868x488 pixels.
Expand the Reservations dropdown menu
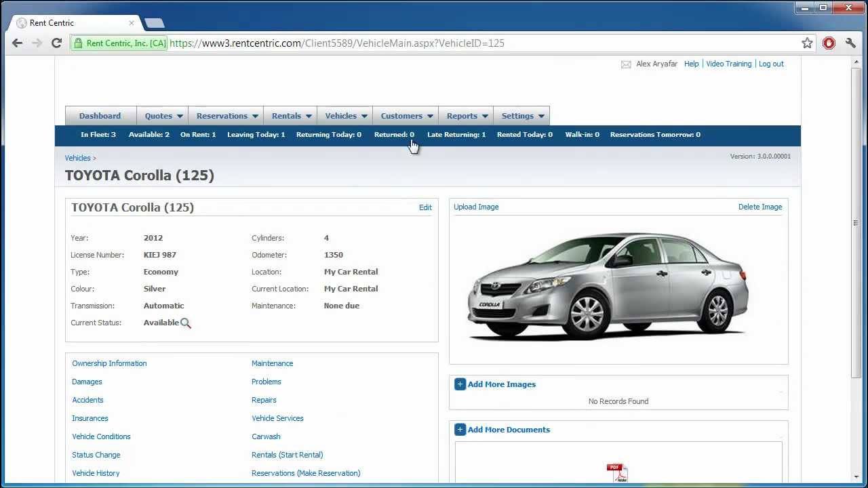point(227,116)
